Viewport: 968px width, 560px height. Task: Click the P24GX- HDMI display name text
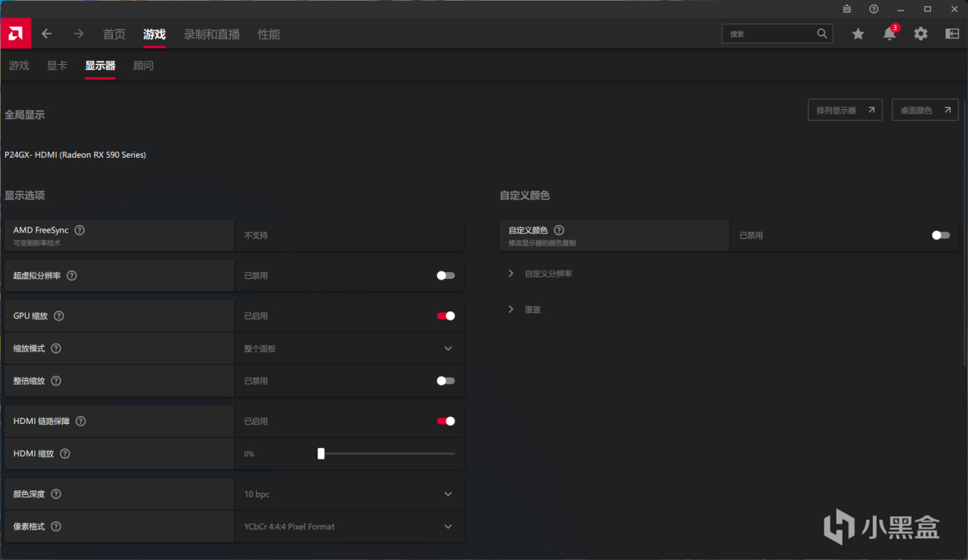76,155
